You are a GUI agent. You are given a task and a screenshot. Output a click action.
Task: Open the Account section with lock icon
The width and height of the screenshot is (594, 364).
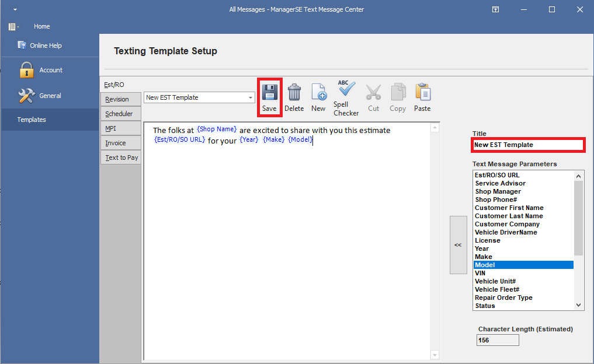point(41,70)
